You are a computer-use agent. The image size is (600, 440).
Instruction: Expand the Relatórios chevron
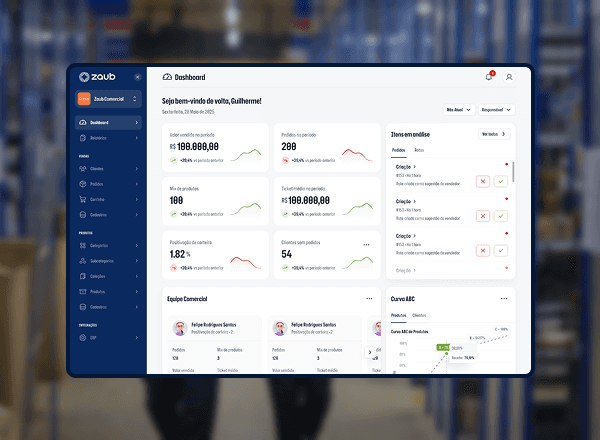[137, 138]
